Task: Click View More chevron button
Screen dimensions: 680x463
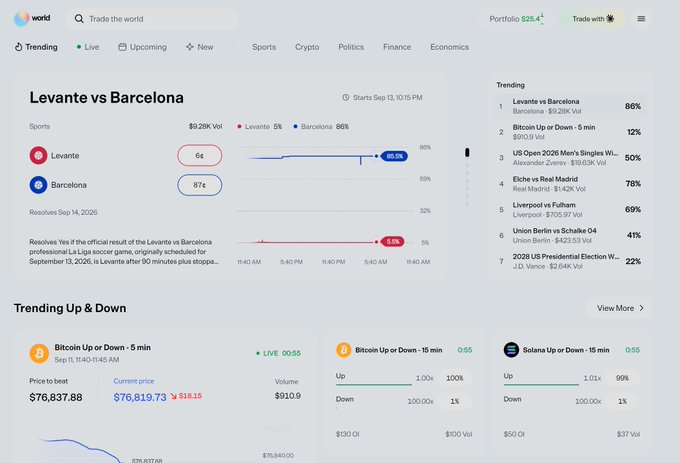Action: tap(618, 308)
